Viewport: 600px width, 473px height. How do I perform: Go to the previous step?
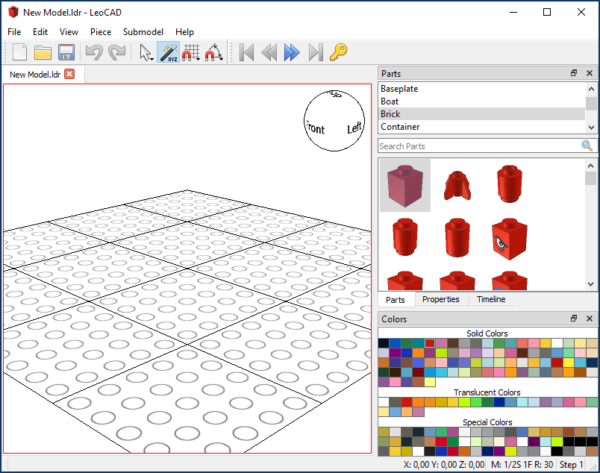(269, 52)
